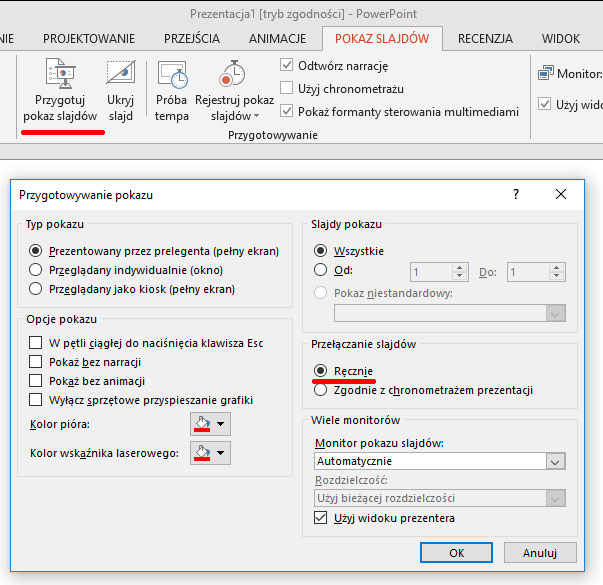Click Kolor pióra paint bucket swatch

202,424
